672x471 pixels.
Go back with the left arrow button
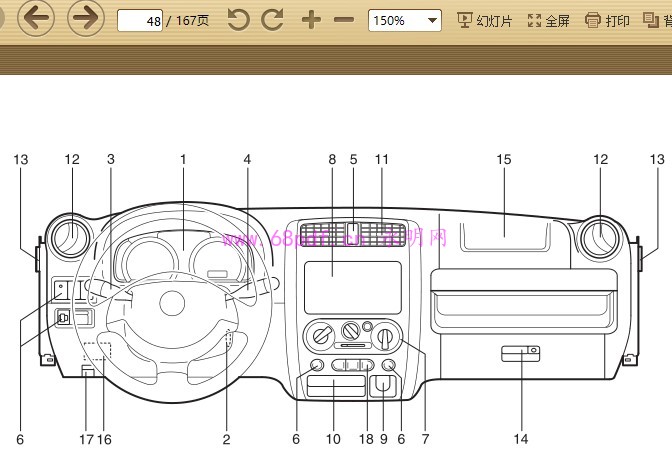click(36, 18)
